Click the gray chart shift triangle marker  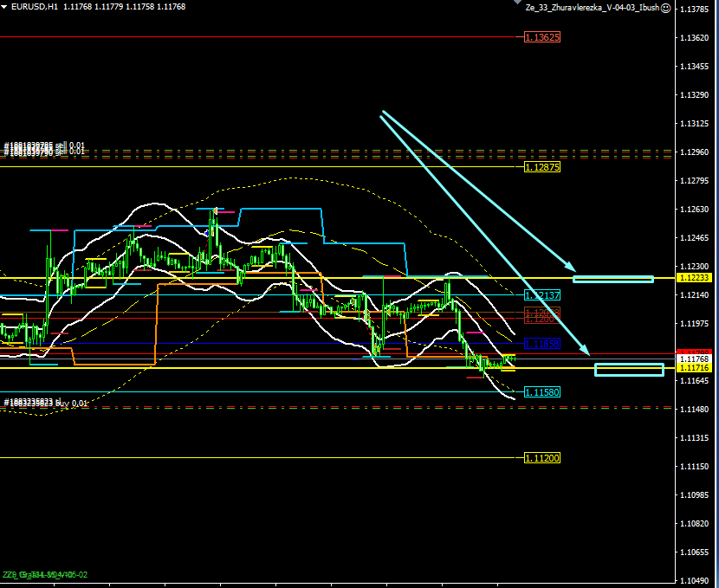pyautogui.click(x=518, y=2)
